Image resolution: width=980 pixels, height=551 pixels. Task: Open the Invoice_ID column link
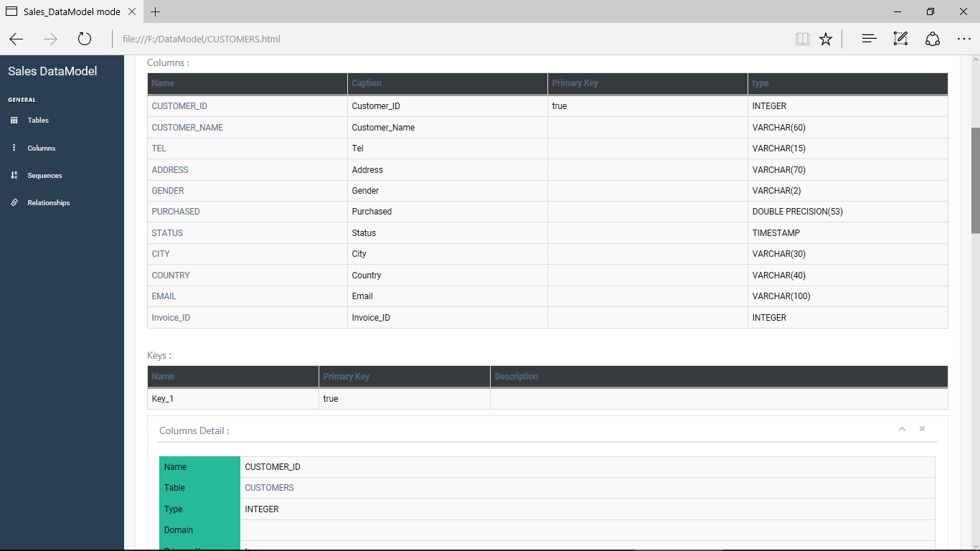pyautogui.click(x=170, y=317)
